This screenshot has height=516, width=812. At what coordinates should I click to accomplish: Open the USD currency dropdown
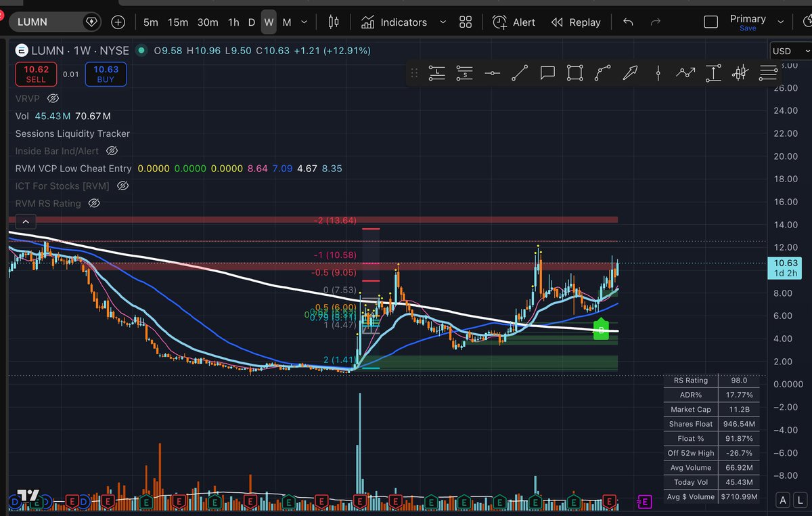pos(790,51)
